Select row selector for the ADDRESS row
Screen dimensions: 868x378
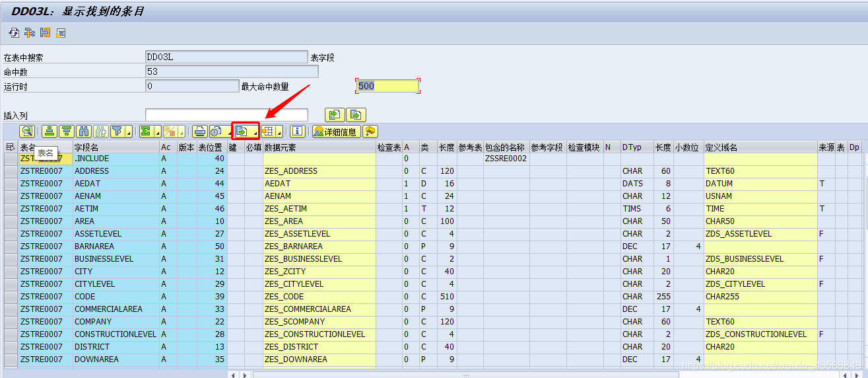[x=11, y=171]
